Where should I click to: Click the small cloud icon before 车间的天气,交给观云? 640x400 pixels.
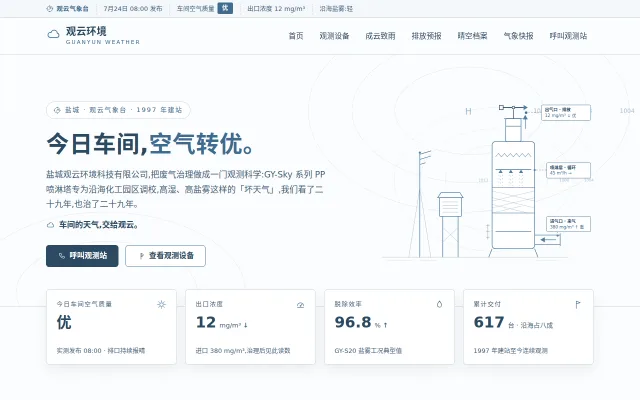click(50, 225)
